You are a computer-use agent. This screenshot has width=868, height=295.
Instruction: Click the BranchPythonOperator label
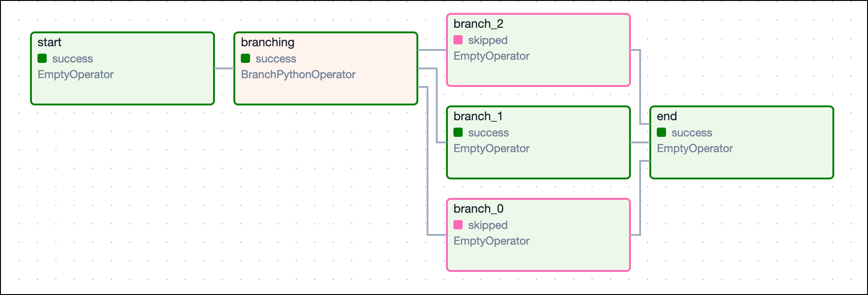coord(298,74)
